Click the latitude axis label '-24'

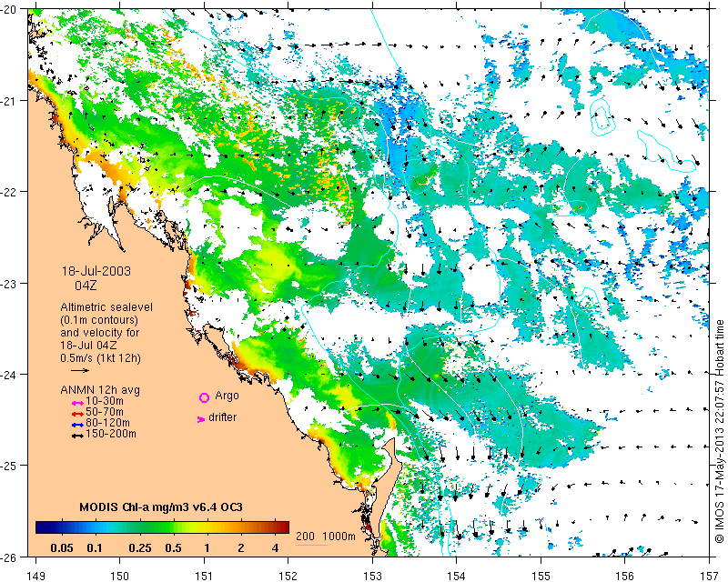pyautogui.click(x=9, y=374)
